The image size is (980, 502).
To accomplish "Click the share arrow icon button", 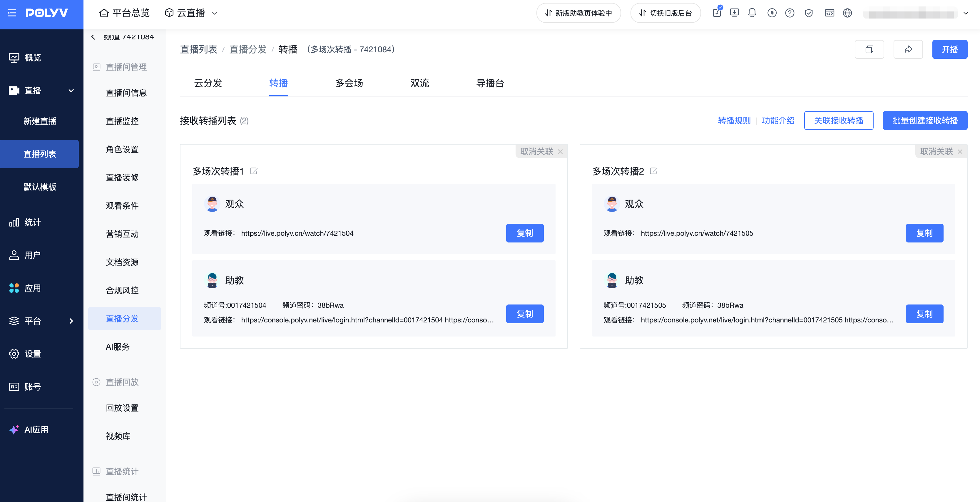I will click(x=908, y=49).
